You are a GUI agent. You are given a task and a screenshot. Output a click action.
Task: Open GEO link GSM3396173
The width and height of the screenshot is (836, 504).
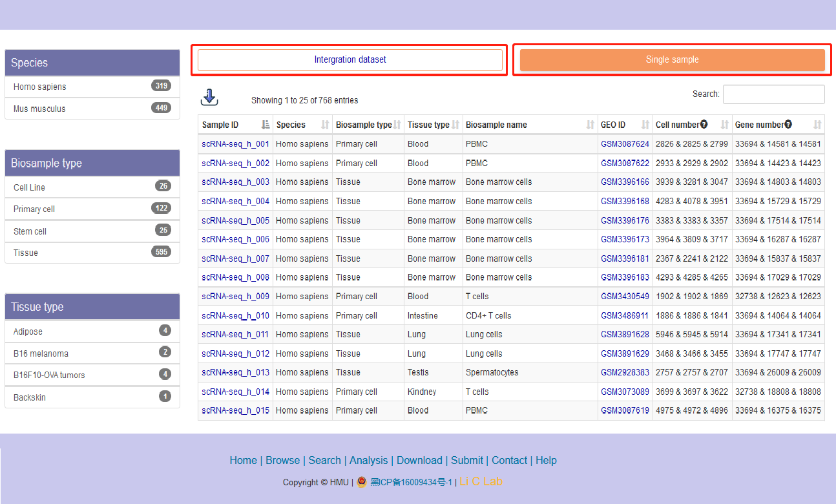[625, 240]
